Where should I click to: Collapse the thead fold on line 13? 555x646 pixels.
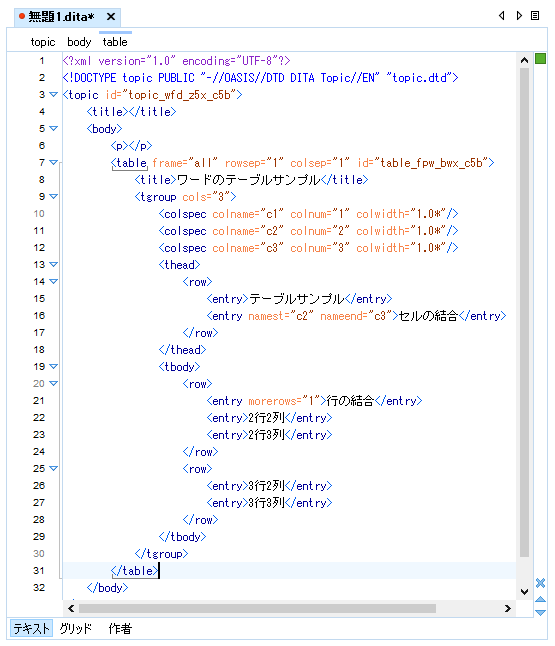53,264
